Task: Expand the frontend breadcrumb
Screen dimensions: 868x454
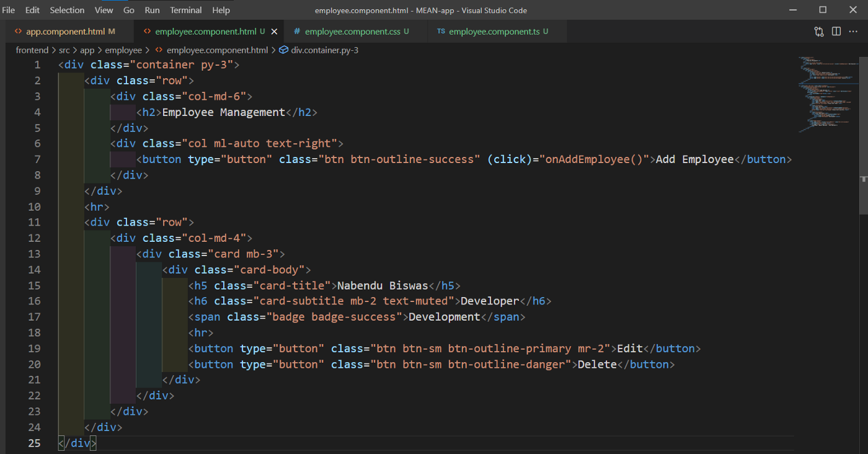Action: coord(32,50)
